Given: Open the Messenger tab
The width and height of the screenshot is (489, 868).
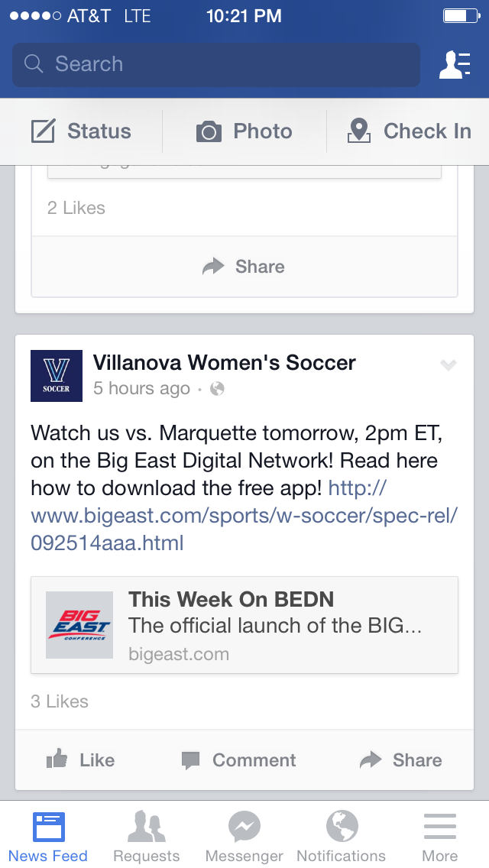Looking at the screenshot, I should click(x=244, y=834).
